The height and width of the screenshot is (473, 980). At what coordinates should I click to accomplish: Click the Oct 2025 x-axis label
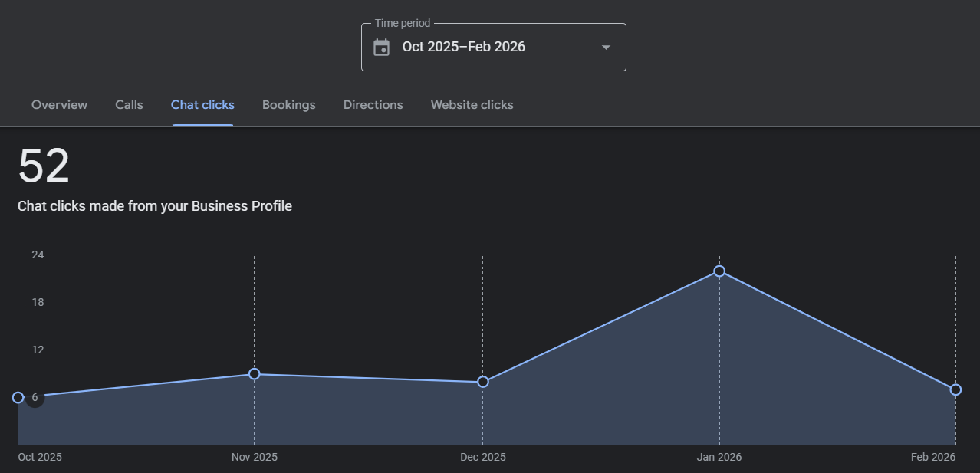click(x=40, y=457)
